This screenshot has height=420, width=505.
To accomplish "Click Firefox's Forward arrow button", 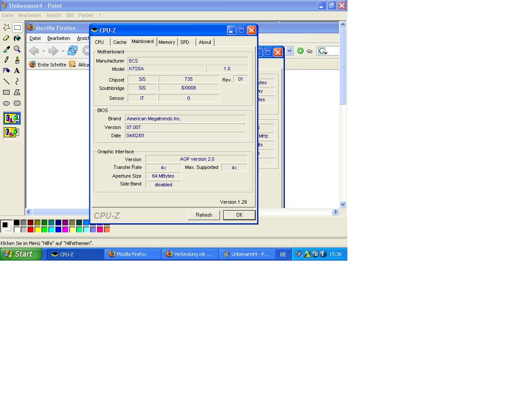I will click(53, 50).
